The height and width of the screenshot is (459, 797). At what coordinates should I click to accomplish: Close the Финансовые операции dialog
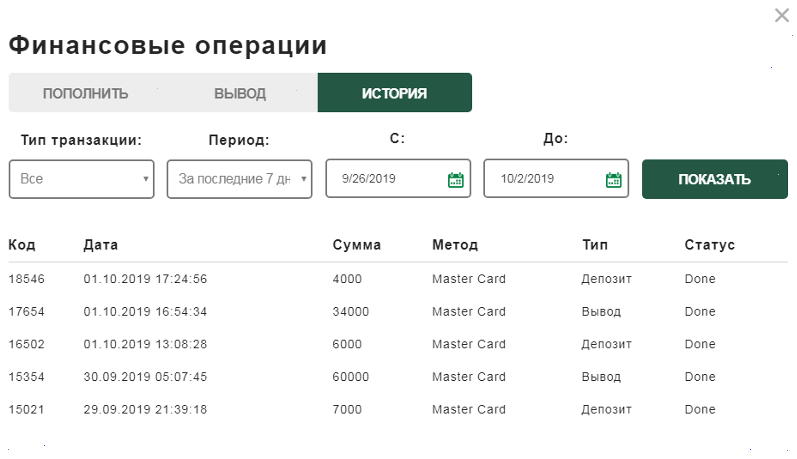pyautogui.click(x=782, y=15)
